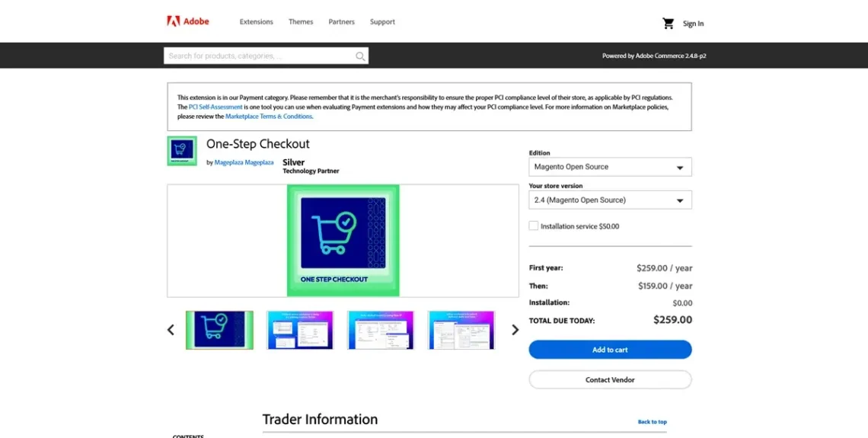Open the Themes menu
868x438 pixels.
tap(301, 22)
